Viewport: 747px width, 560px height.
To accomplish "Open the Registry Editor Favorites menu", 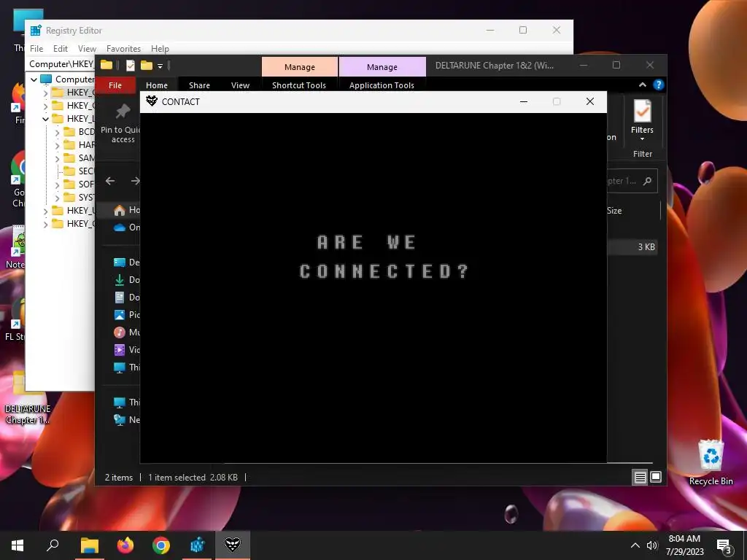I will point(123,49).
